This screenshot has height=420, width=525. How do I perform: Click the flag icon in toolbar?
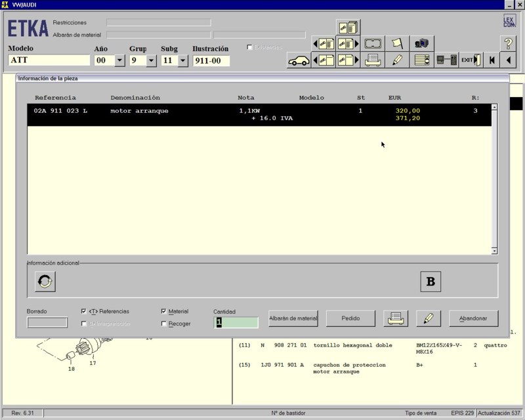tap(397, 43)
